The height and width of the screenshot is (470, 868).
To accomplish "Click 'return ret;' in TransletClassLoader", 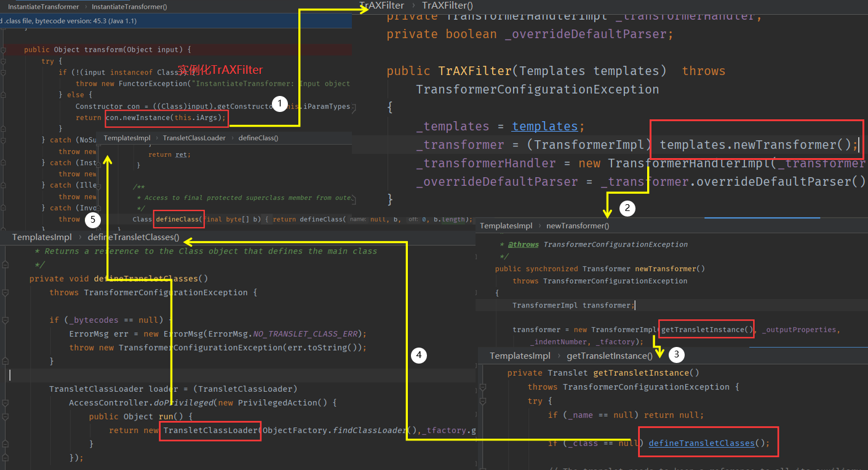I will pos(169,154).
